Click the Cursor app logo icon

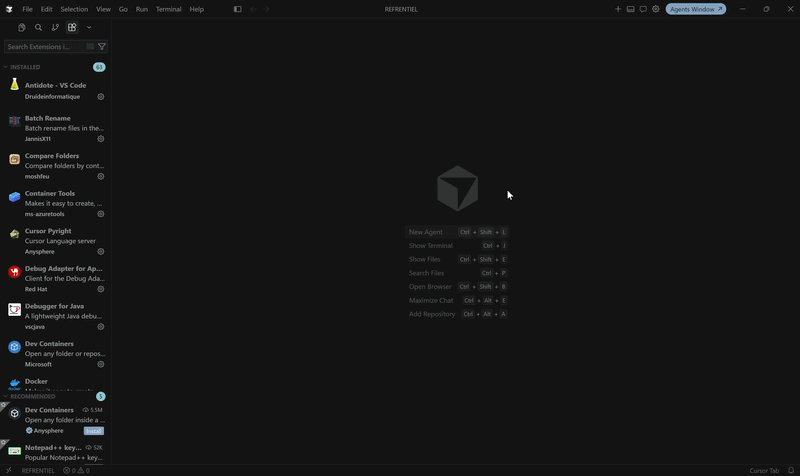pos(9,9)
